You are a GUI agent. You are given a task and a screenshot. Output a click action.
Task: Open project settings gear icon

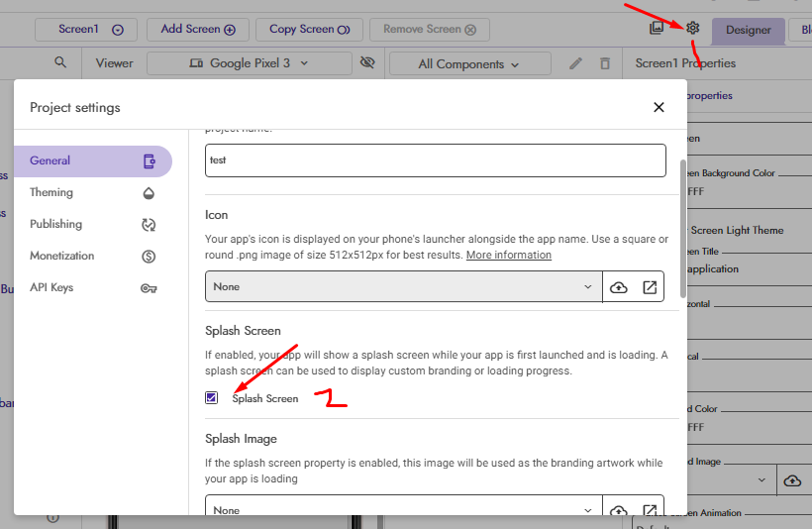(x=693, y=29)
